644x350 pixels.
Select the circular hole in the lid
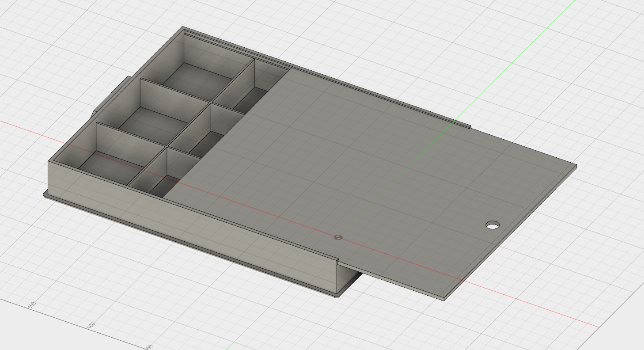(492, 225)
